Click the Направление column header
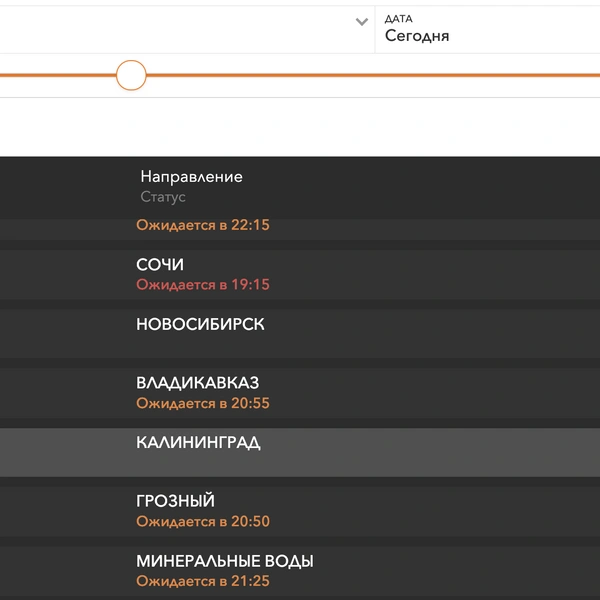Viewport: 600px width, 600px height. coord(191,177)
